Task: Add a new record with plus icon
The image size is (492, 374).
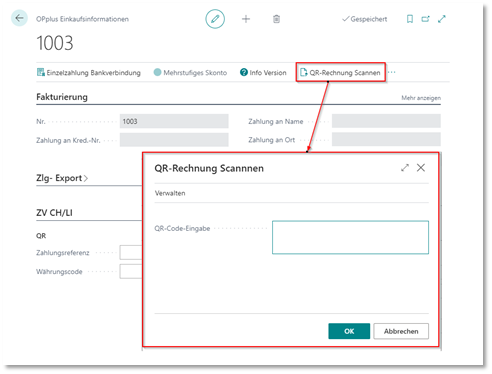Action: pyautogui.click(x=246, y=19)
